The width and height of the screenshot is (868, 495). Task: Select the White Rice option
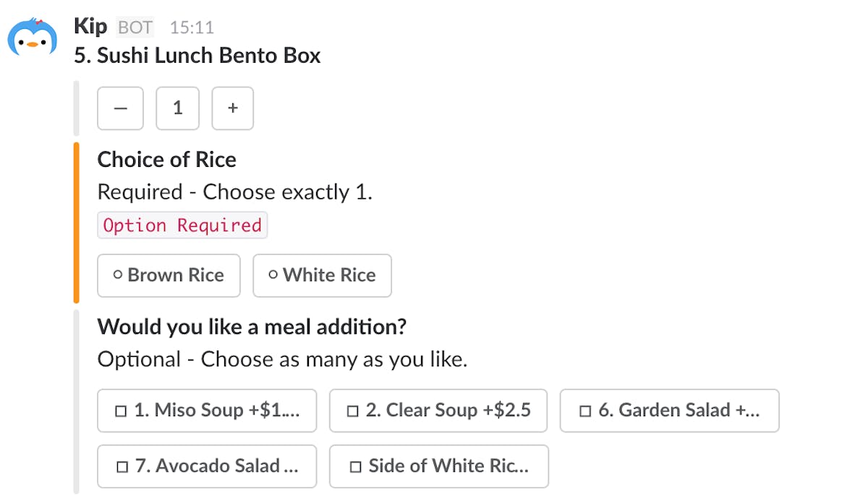[322, 275]
